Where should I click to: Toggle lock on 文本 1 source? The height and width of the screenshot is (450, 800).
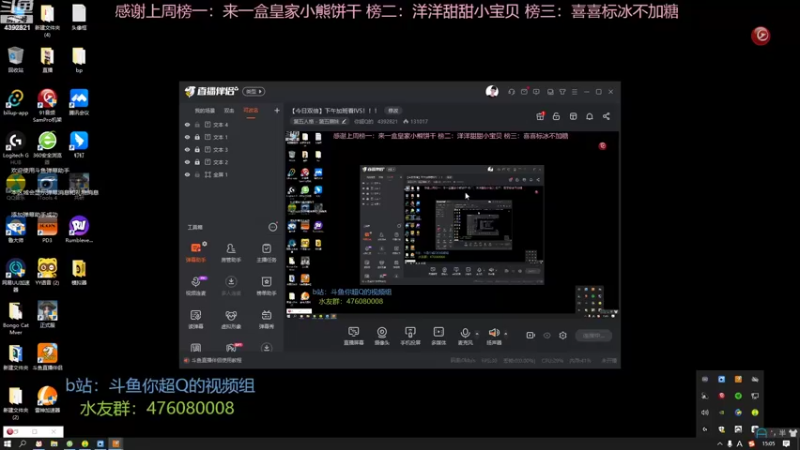pyautogui.click(x=197, y=137)
